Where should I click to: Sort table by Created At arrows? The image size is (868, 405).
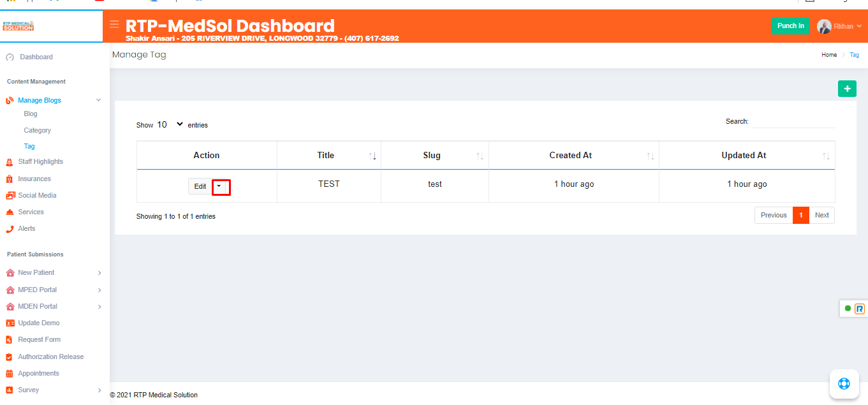pos(651,156)
